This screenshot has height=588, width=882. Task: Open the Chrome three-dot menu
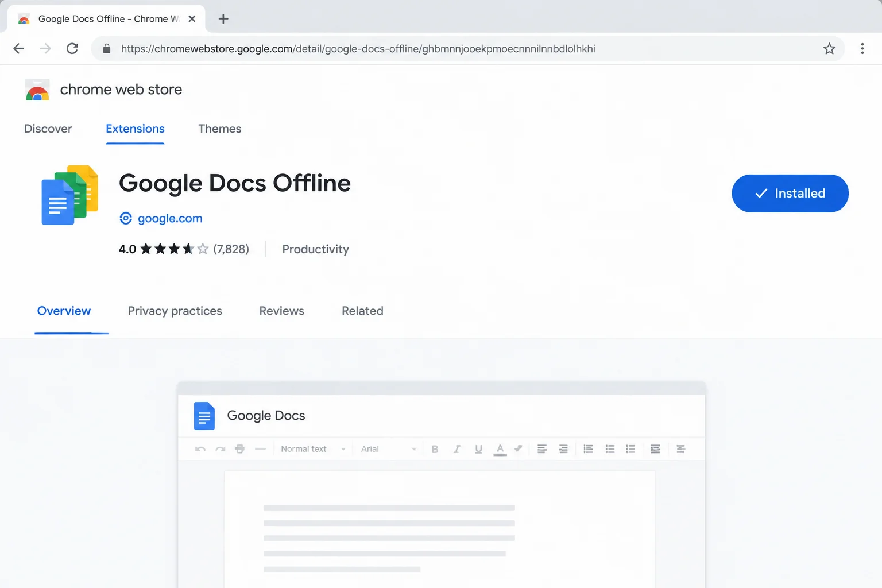click(x=862, y=49)
